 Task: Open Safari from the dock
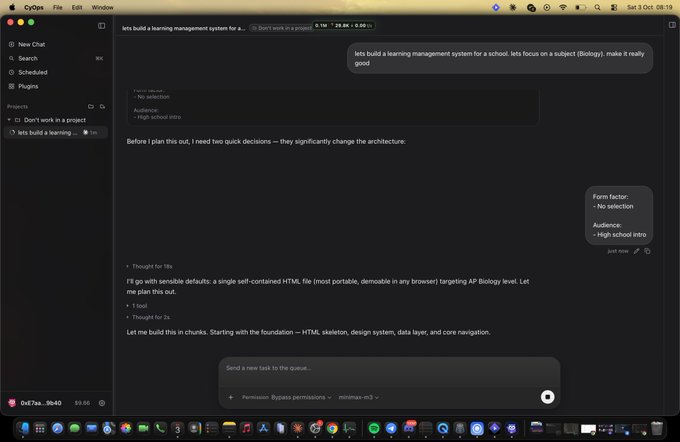[x=57, y=429]
